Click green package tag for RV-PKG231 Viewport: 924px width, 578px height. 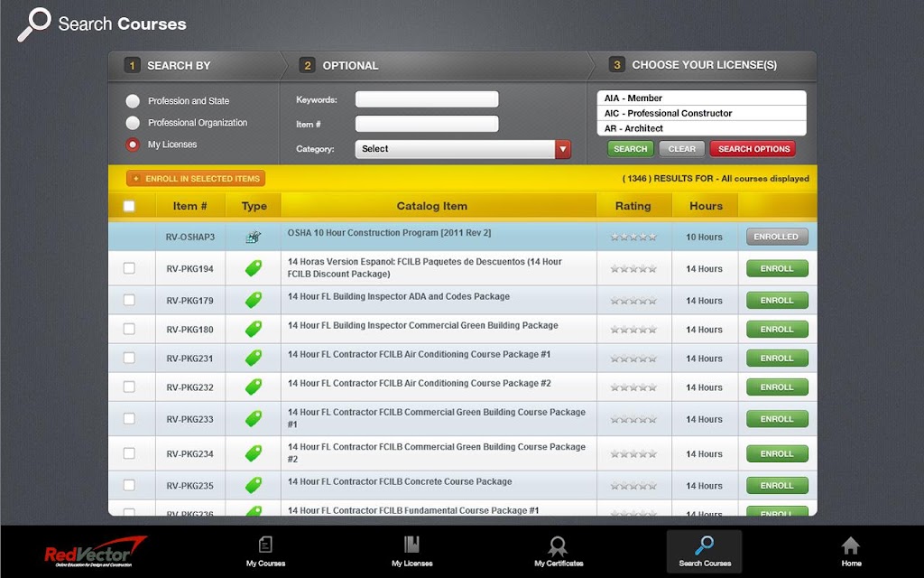[x=254, y=358]
